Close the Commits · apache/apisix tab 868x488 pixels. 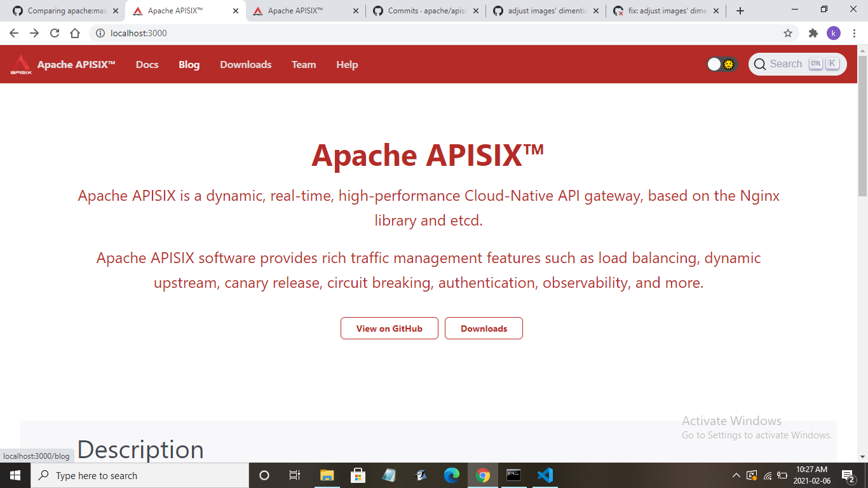click(x=476, y=11)
